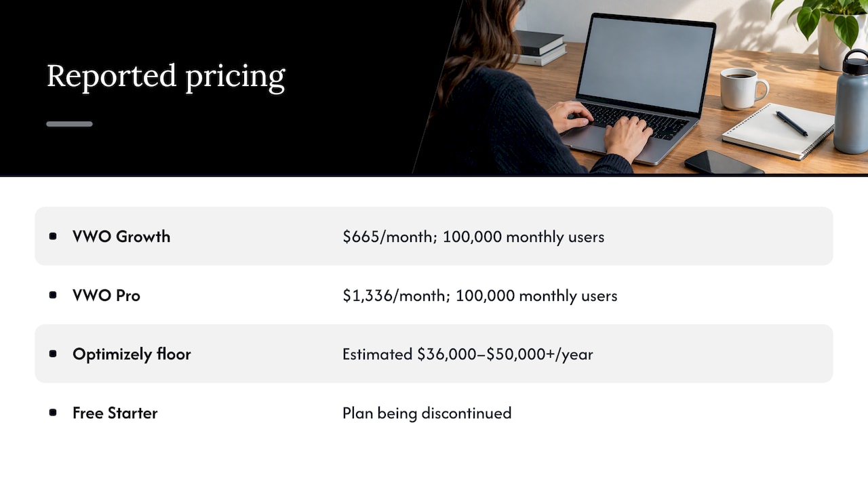The image size is (868, 488).
Task: Select the 'VWO Pro' label
Action: 106,296
